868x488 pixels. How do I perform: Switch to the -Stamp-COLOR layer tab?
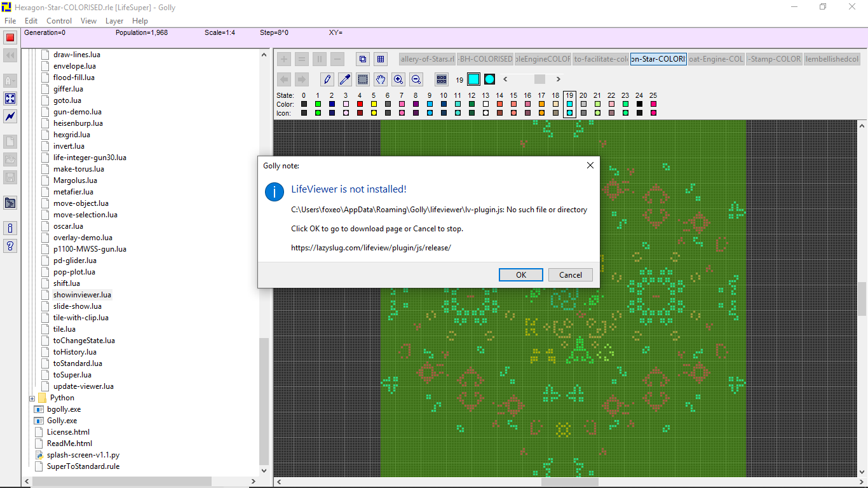tap(774, 59)
